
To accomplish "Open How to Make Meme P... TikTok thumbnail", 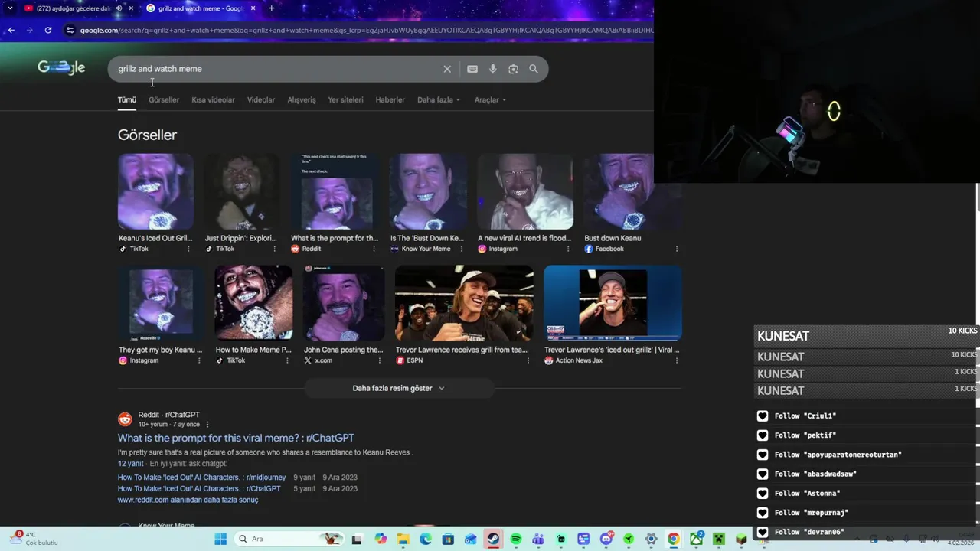I will click(253, 303).
